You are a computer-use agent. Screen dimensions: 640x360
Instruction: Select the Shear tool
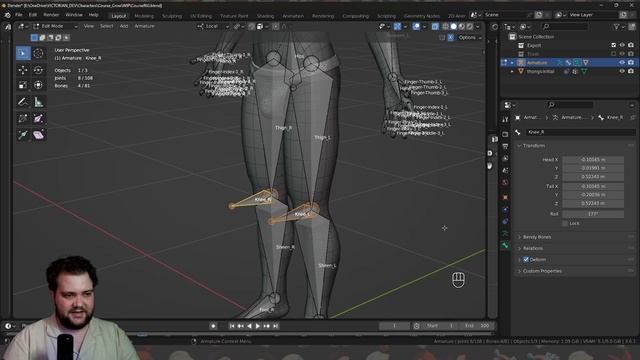coord(38,135)
